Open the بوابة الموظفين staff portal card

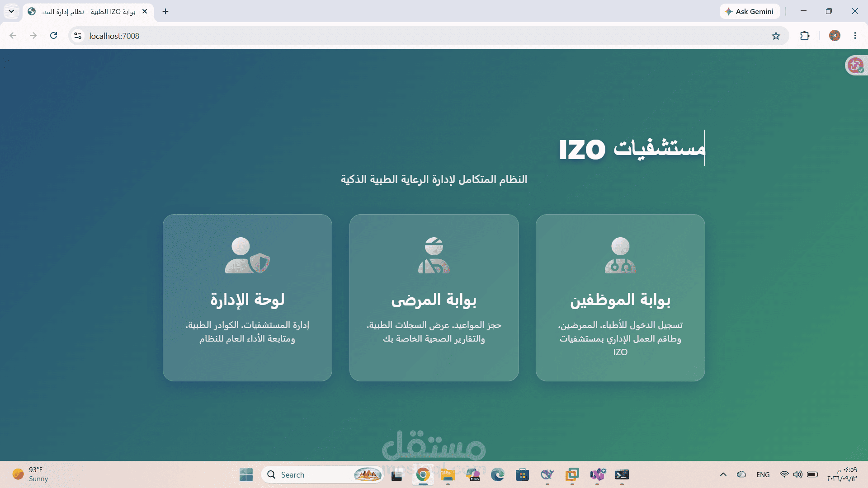coord(620,297)
